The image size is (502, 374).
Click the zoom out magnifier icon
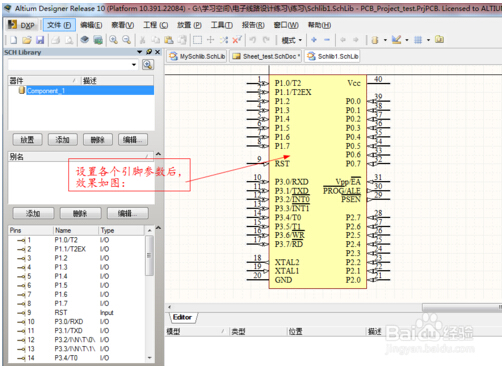tap(126, 40)
